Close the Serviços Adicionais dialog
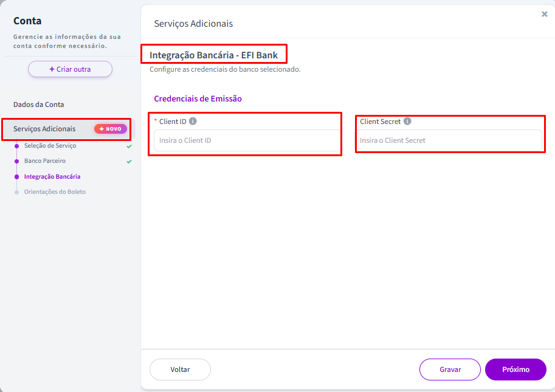555x392 pixels. pos(545,14)
